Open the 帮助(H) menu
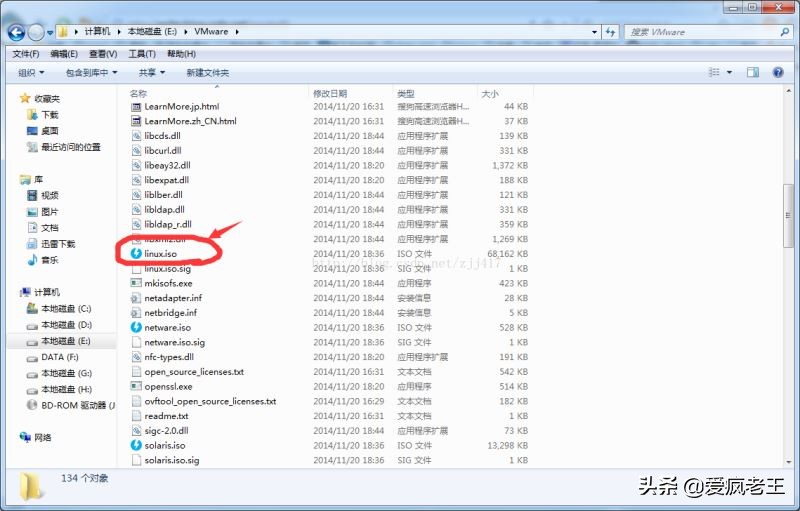 pos(181,54)
